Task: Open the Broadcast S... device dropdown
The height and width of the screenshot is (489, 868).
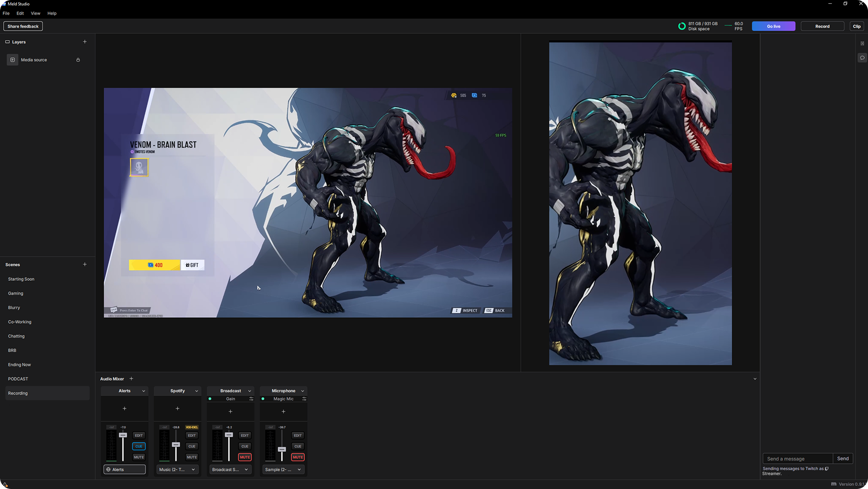Action: (230, 470)
